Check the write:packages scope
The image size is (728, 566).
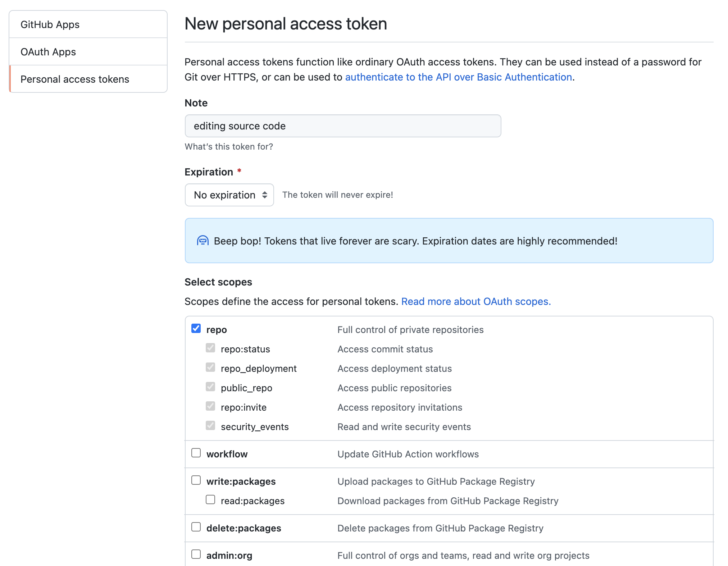pos(196,480)
